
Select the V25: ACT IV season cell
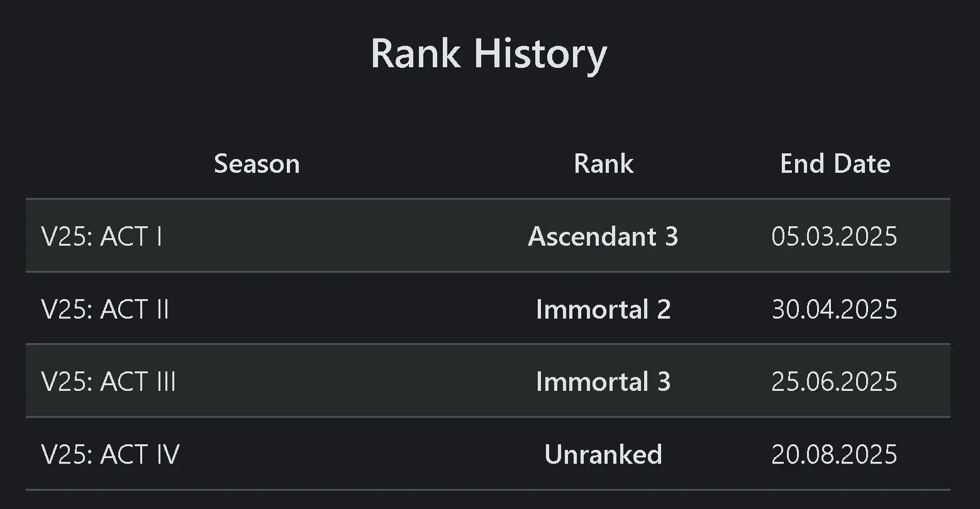tap(111, 455)
